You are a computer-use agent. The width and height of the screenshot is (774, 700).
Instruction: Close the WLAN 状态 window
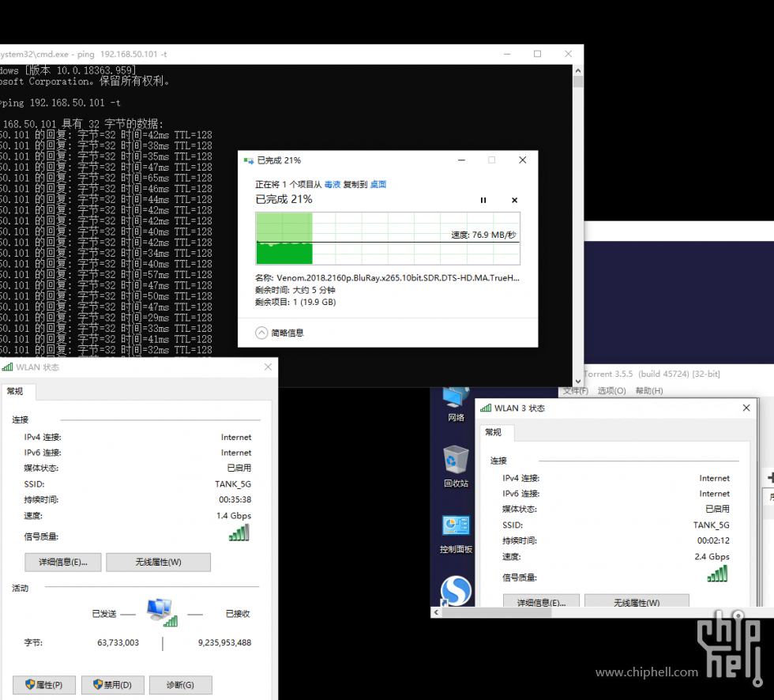[x=268, y=367]
